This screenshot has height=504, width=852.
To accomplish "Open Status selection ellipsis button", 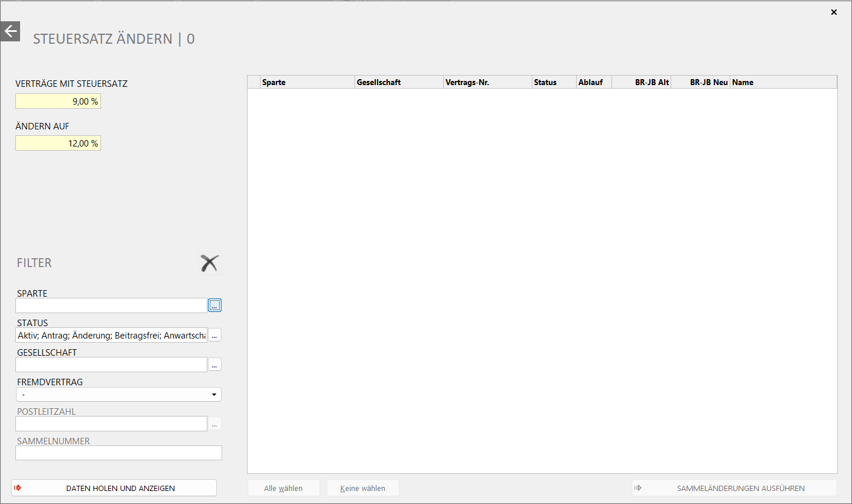I will tap(214, 336).
